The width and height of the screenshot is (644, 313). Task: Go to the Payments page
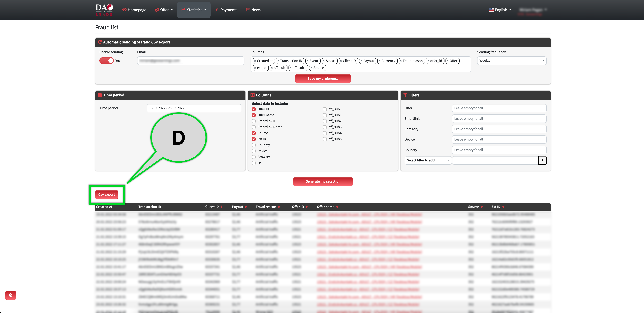click(227, 10)
